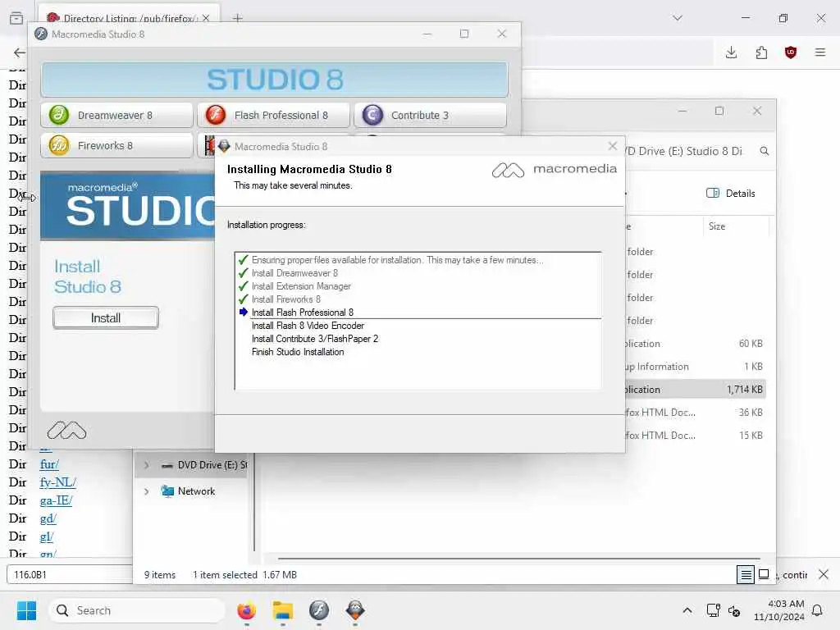Click the Install Flash Professional 8 step
This screenshot has height=630, width=840.
point(303,313)
